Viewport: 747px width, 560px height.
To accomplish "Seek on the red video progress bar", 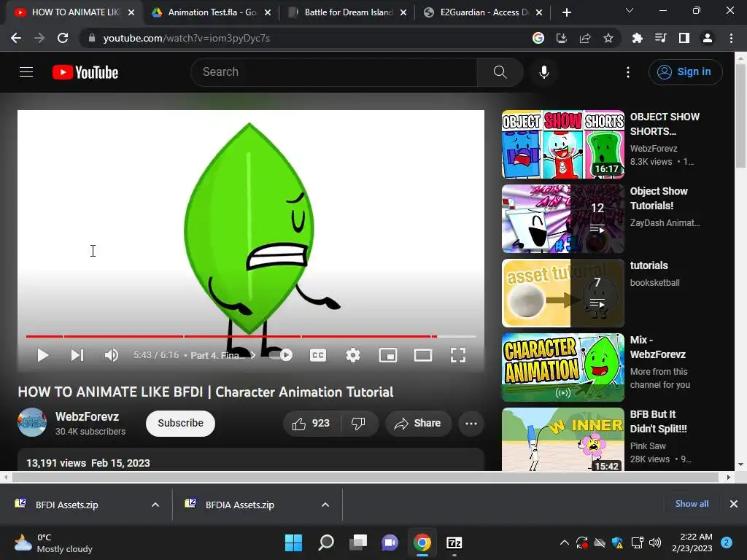I will pyautogui.click(x=251, y=336).
